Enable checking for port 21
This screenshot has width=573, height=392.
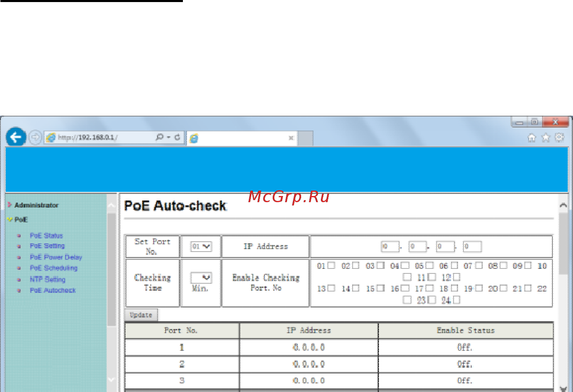click(528, 288)
